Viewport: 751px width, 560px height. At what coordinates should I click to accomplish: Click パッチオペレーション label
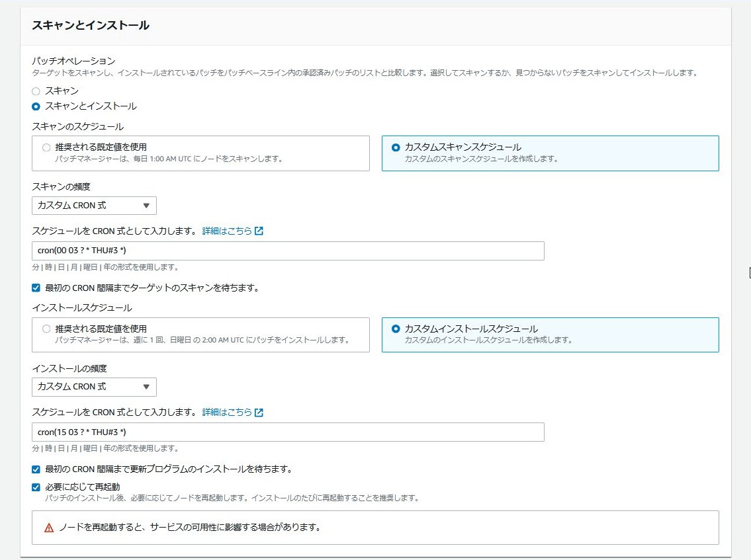(73, 61)
